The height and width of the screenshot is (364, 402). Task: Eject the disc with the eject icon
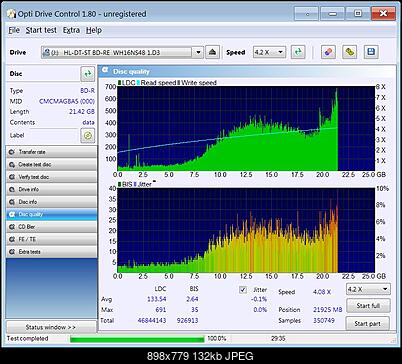tap(212, 52)
